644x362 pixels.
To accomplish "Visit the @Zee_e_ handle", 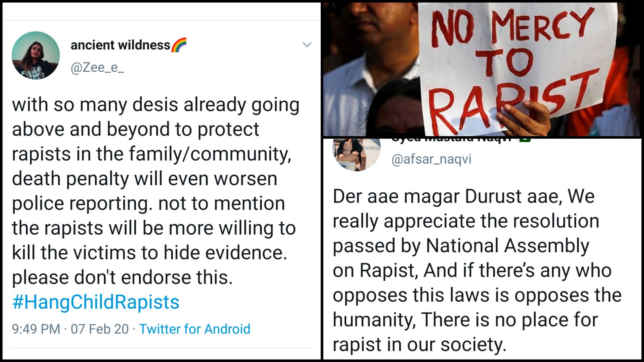I will (97, 68).
